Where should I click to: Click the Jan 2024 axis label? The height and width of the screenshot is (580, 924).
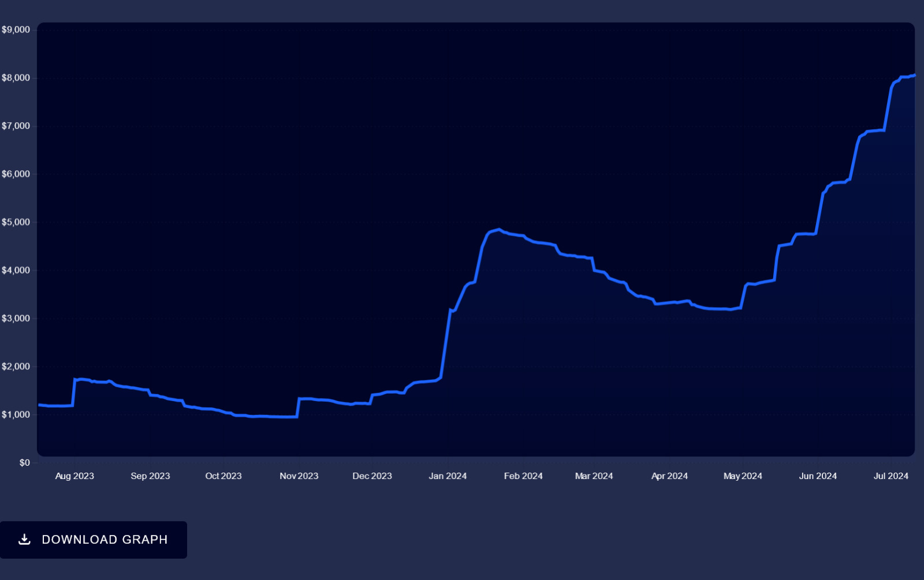[x=448, y=476]
